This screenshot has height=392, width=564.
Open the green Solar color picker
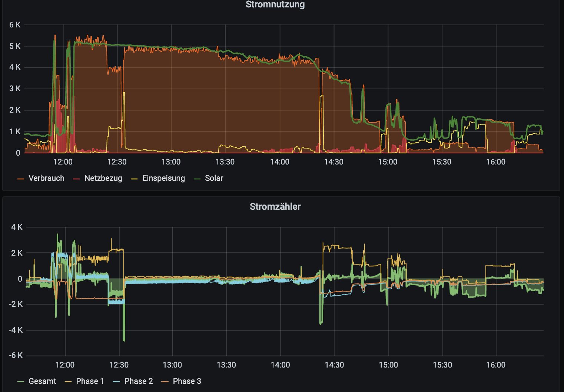[197, 179]
